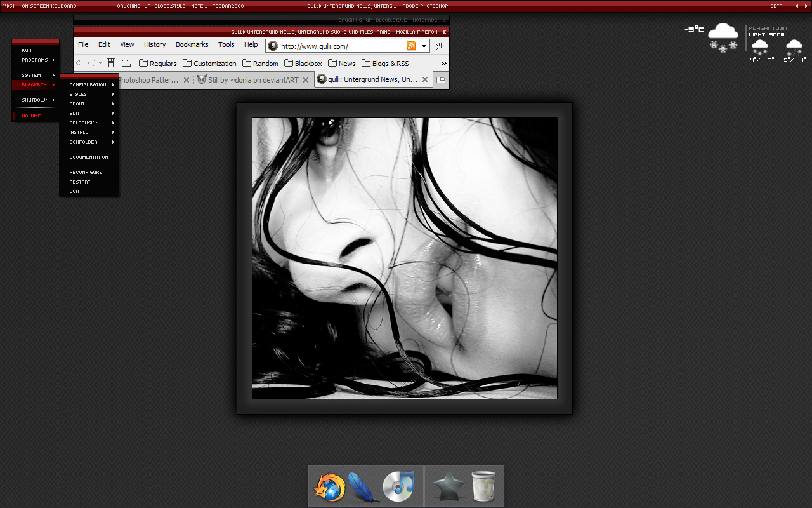Select Run in the Blackbox menu
The image size is (812, 508).
coord(36,50)
